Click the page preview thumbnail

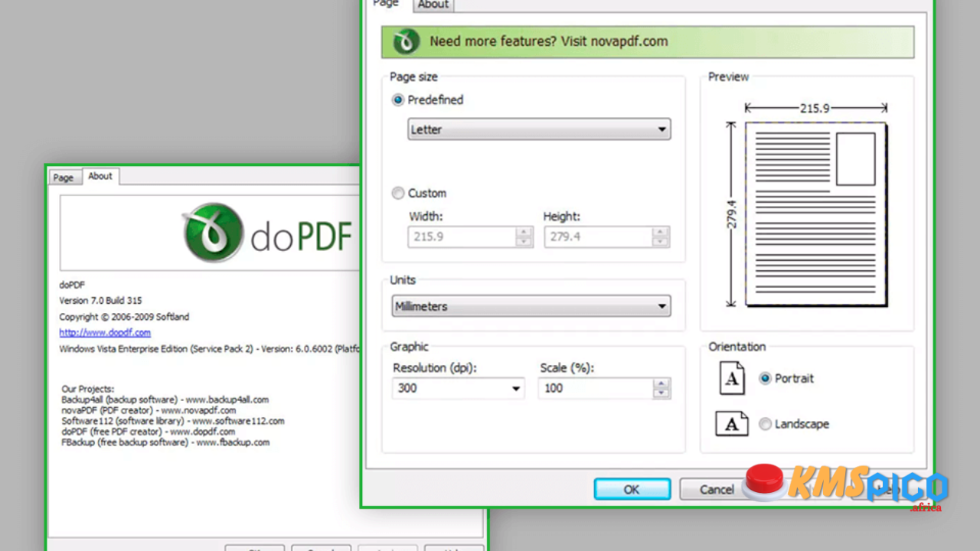(x=816, y=214)
